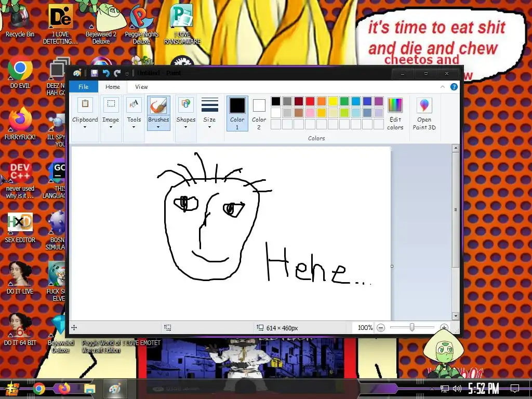Open the Start menu button

pos(11,389)
